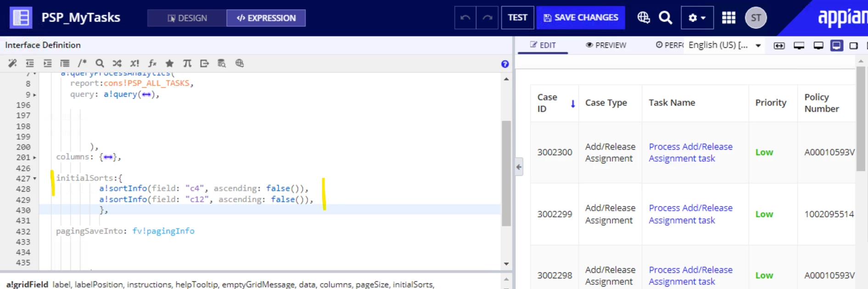868x289 pixels.
Task: Click fv!pagingInfo in the code
Action: point(163,231)
